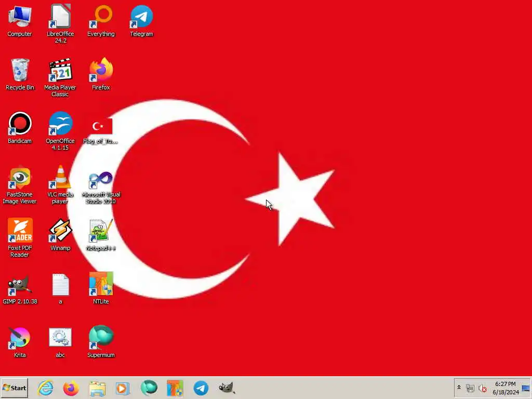
Task: Open the muted volume tray icon
Action: click(x=483, y=388)
